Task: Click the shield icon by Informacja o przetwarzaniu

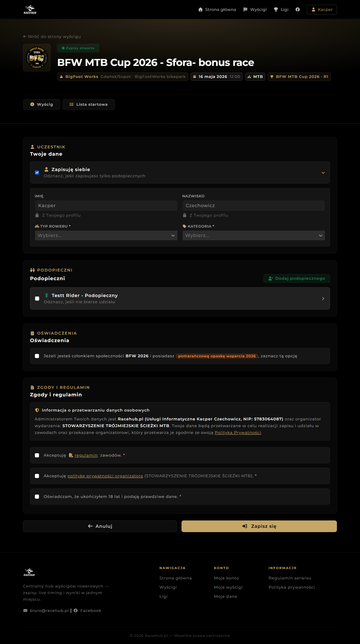Action: [37, 410]
